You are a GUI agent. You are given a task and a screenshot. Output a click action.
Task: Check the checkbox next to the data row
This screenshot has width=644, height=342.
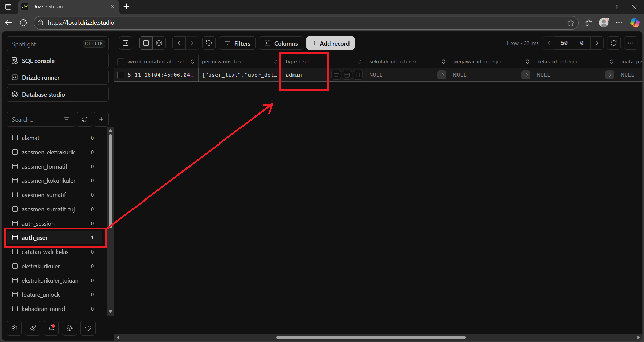(120, 75)
